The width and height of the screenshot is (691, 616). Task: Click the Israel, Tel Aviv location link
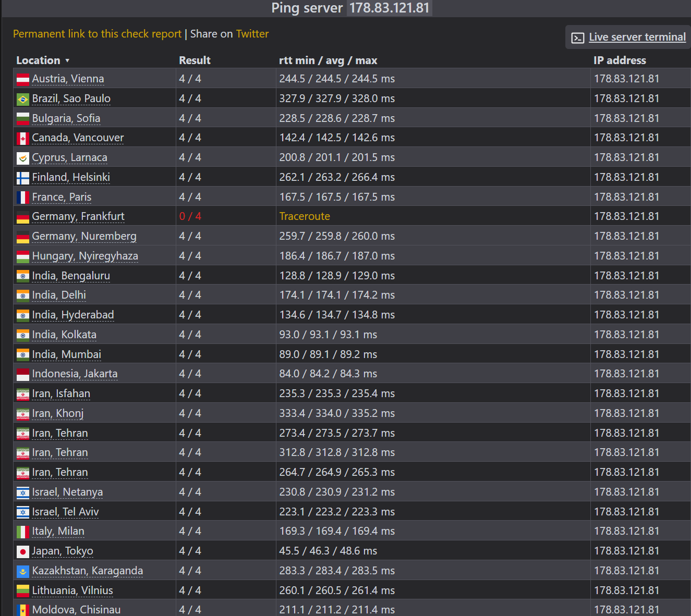click(x=65, y=512)
